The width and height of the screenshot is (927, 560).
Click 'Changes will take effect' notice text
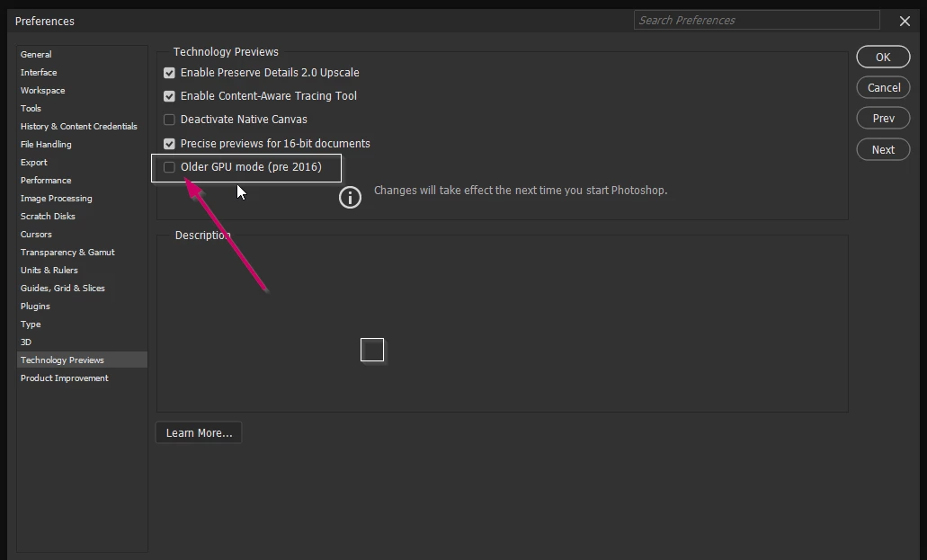521,191
